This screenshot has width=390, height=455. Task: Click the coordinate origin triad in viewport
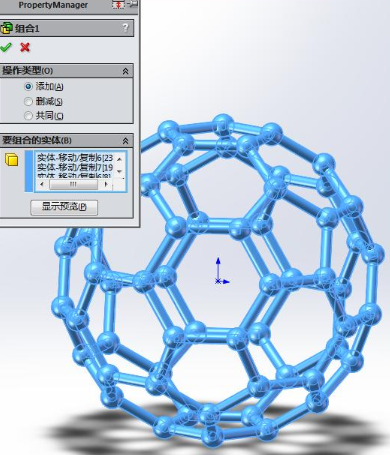[x=221, y=272]
